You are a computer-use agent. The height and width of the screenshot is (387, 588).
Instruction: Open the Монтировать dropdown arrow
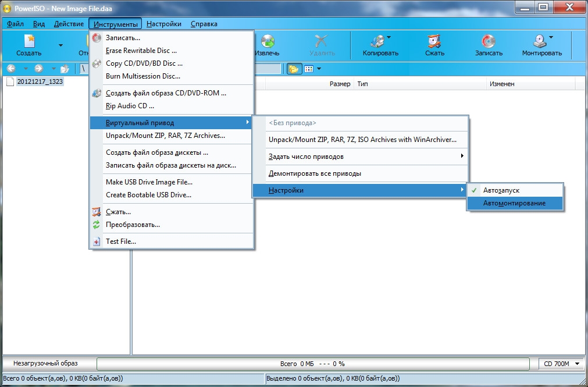tap(551, 37)
